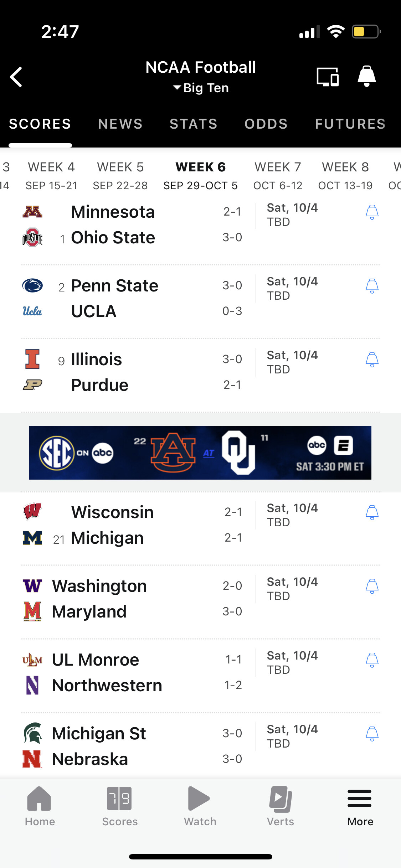Switch to the News tab
Viewport: 401px width, 868px height.
[x=120, y=124]
